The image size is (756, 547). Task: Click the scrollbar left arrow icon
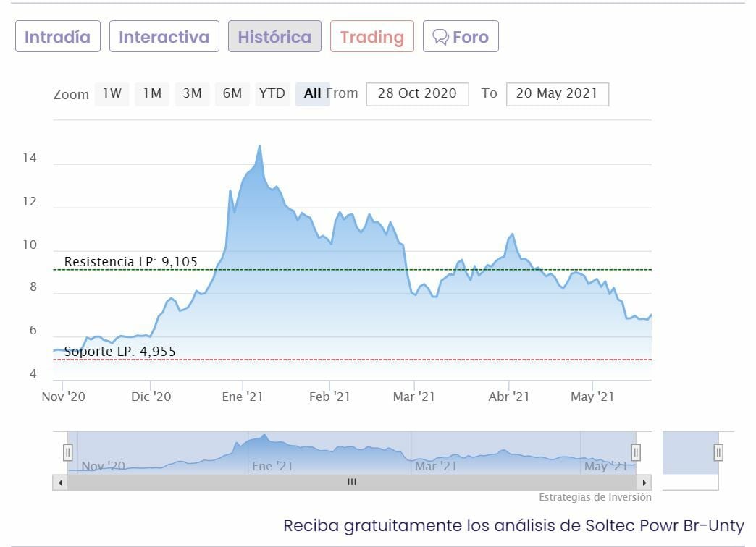point(60,482)
